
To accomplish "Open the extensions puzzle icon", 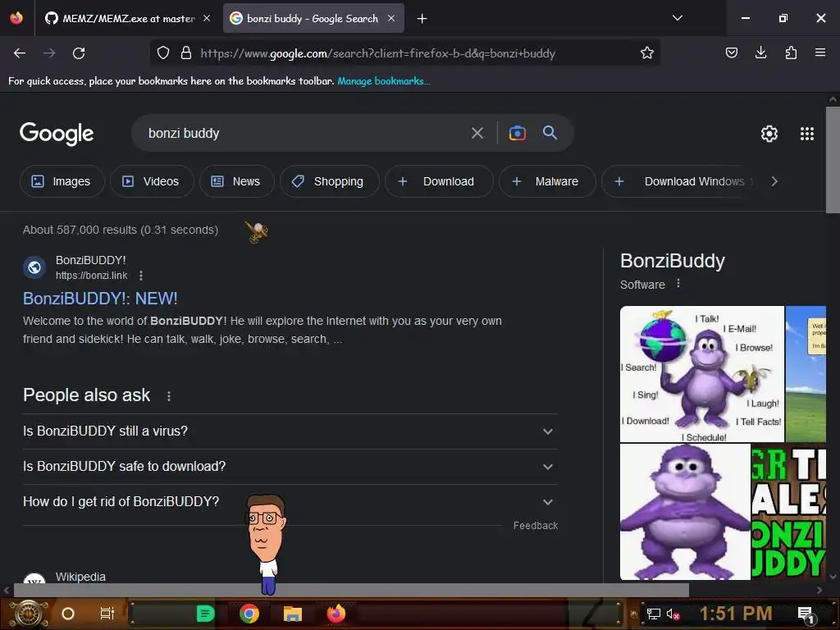I will point(791,52).
